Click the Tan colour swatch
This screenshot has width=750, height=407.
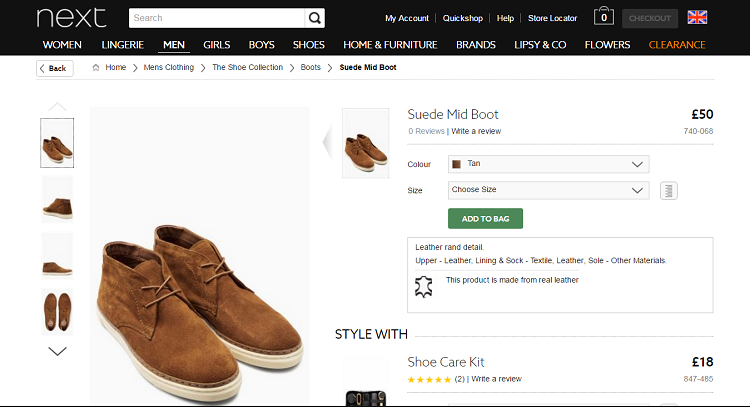tap(457, 164)
